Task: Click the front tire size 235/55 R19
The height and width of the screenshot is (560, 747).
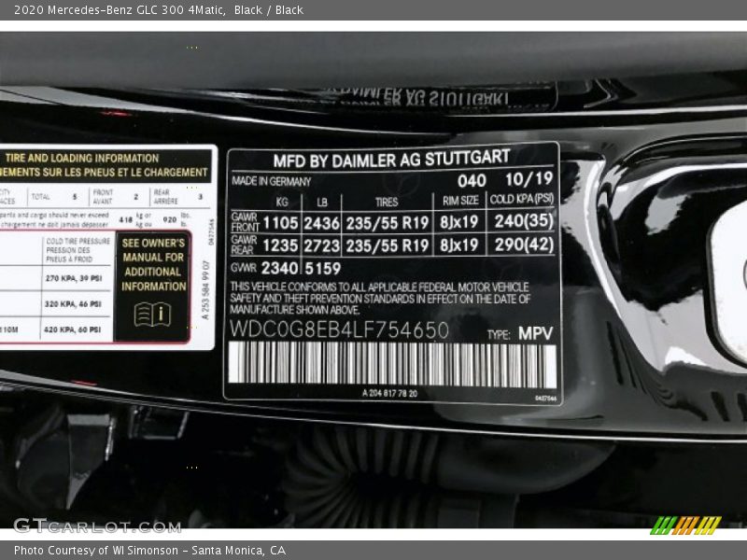Action: tap(387, 222)
